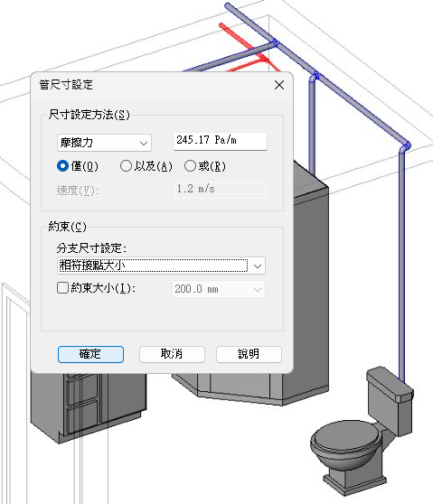The width and height of the screenshot is (433, 504).
Task: Select the 或(R) radio button
Action: (190, 166)
